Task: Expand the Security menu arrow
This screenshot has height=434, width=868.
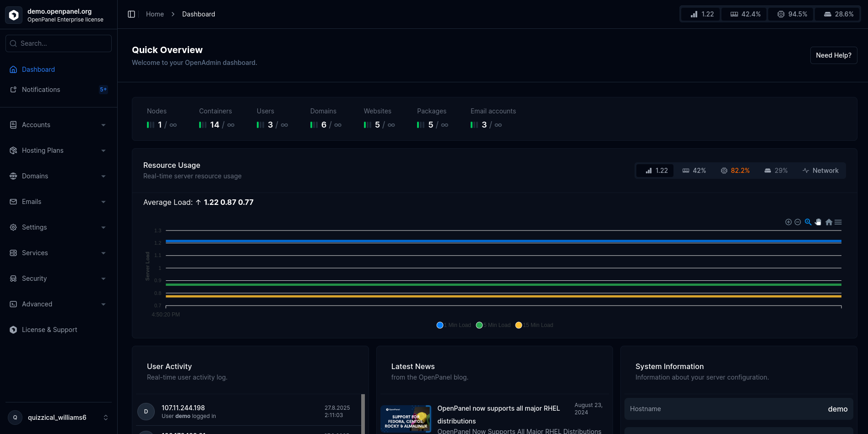Action: click(103, 279)
